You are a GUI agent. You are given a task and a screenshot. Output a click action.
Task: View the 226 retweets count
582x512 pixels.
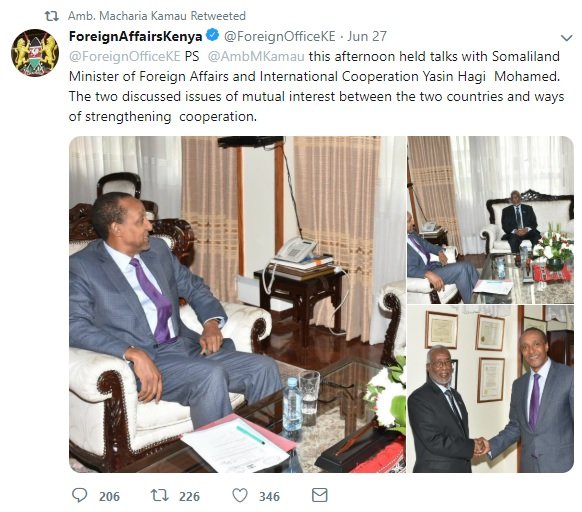coord(189,496)
